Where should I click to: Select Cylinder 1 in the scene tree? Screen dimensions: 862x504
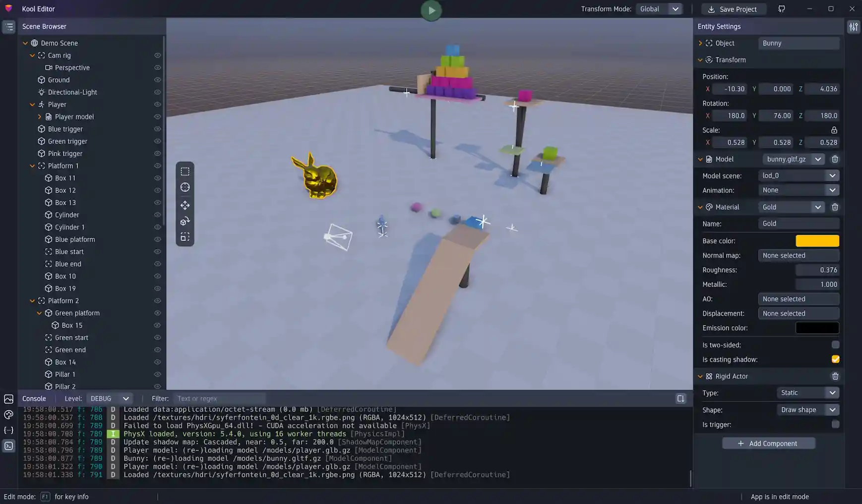click(70, 227)
